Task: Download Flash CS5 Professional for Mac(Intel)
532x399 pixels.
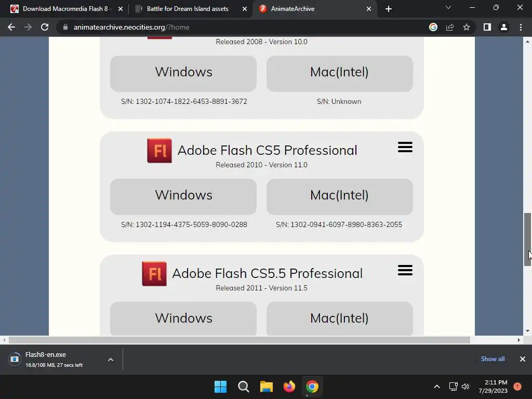Action: (x=340, y=197)
